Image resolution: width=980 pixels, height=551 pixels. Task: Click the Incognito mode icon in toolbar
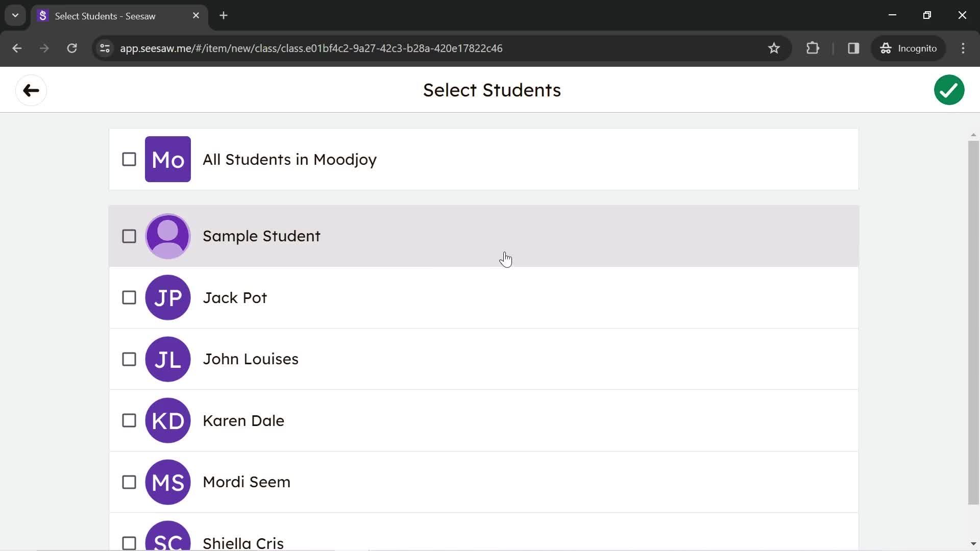click(x=886, y=48)
